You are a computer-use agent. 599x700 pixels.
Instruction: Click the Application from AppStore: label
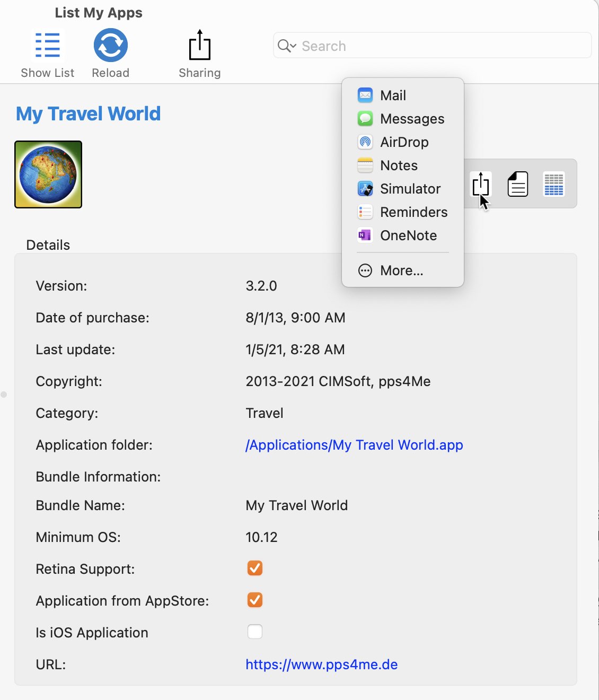click(x=122, y=601)
